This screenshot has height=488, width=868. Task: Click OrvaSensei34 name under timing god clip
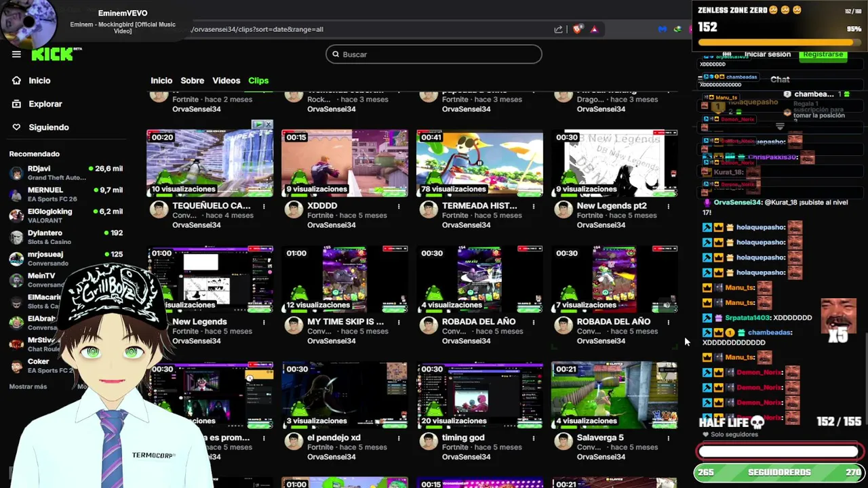click(x=467, y=457)
